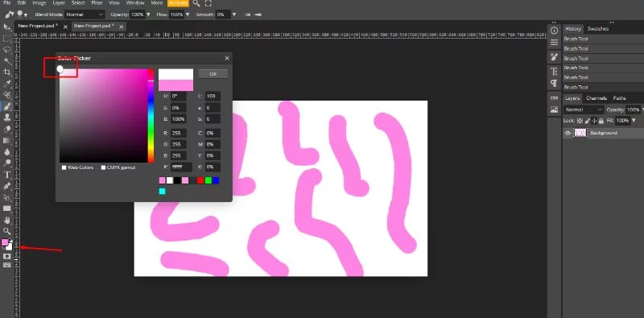Pick the cyan swatch in Color Picker
This screenshot has height=318, width=644.
(163, 191)
